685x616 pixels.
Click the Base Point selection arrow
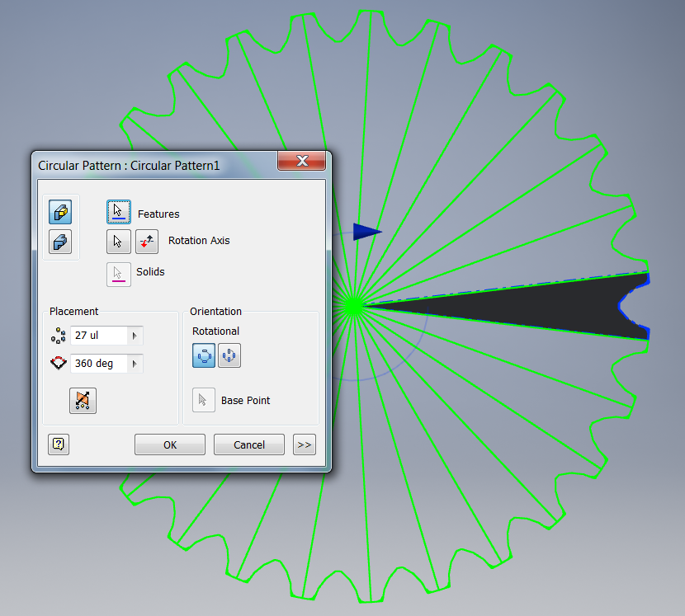(x=204, y=400)
